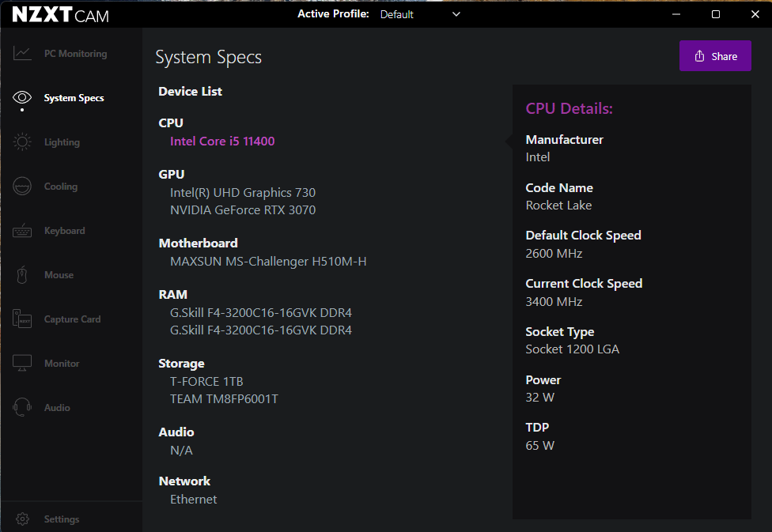This screenshot has width=772, height=532.
Task: Open the Audio section label in sidebar
Action: (x=57, y=408)
